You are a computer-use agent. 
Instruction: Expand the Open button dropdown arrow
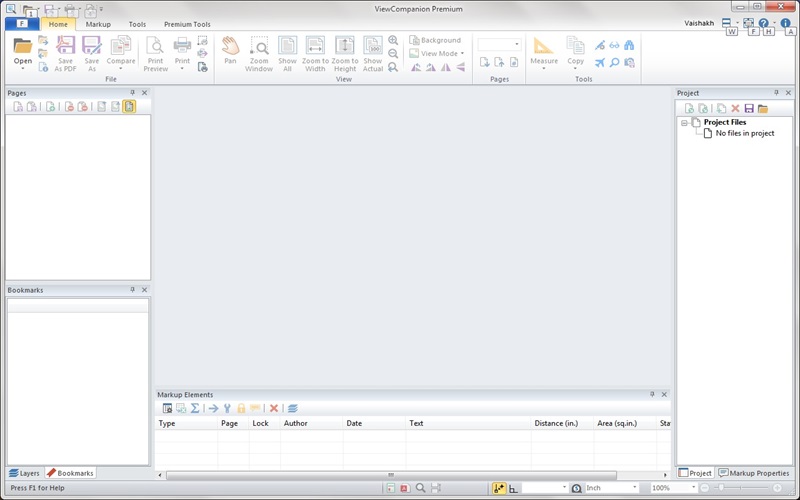pyautogui.click(x=22, y=68)
